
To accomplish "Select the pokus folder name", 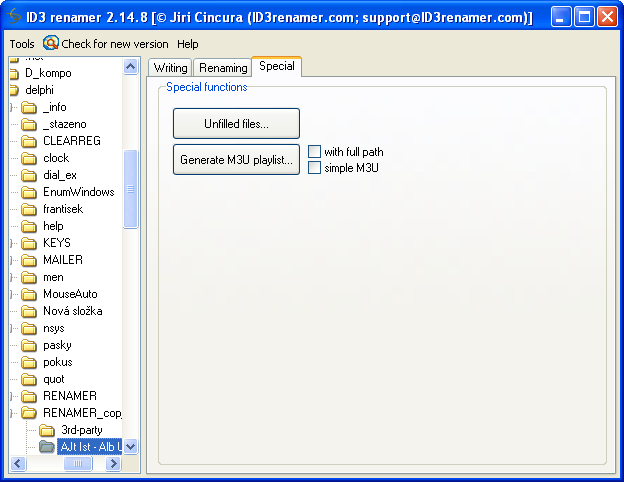I will click(x=58, y=362).
